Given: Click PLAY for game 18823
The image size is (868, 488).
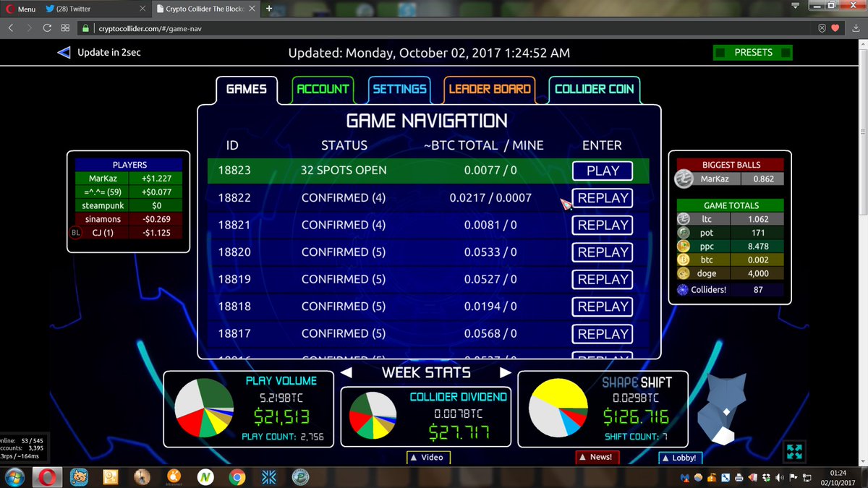Looking at the screenshot, I should [603, 171].
